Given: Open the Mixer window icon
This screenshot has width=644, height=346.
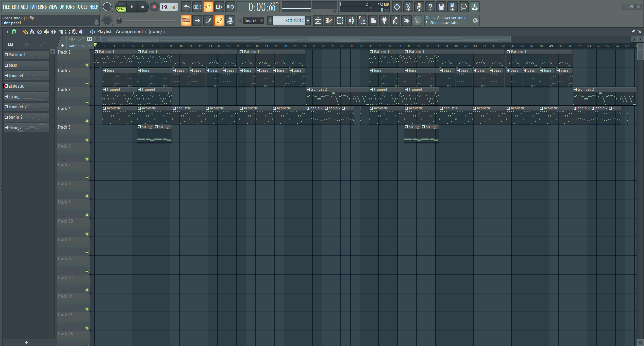Looking at the screenshot, I should pos(351,21).
